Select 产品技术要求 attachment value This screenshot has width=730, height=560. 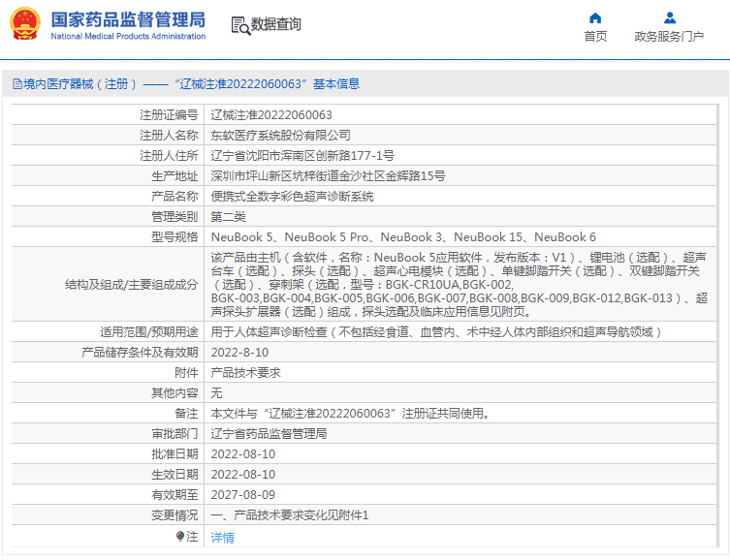tap(245, 373)
